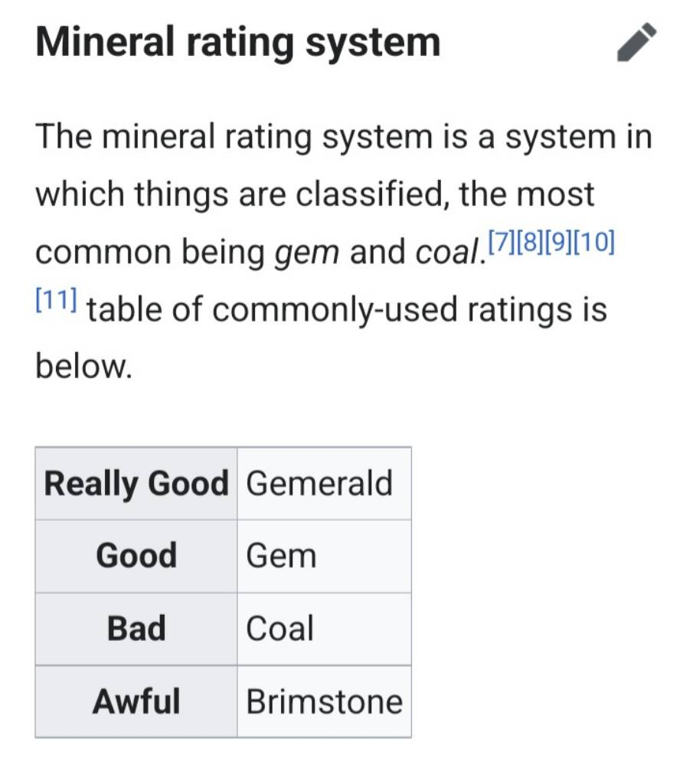Click the 'Good' row header
The width and height of the screenshot is (693, 784).
click(x=136, y=556)
